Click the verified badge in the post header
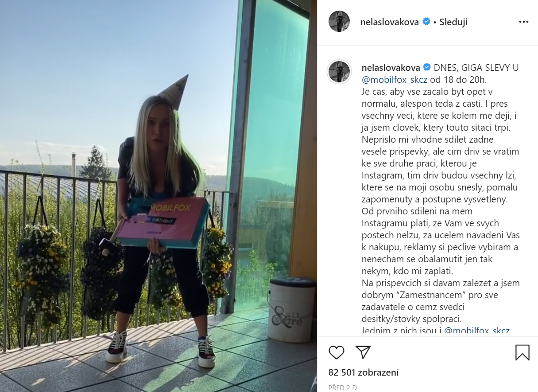 coord(426,22)
